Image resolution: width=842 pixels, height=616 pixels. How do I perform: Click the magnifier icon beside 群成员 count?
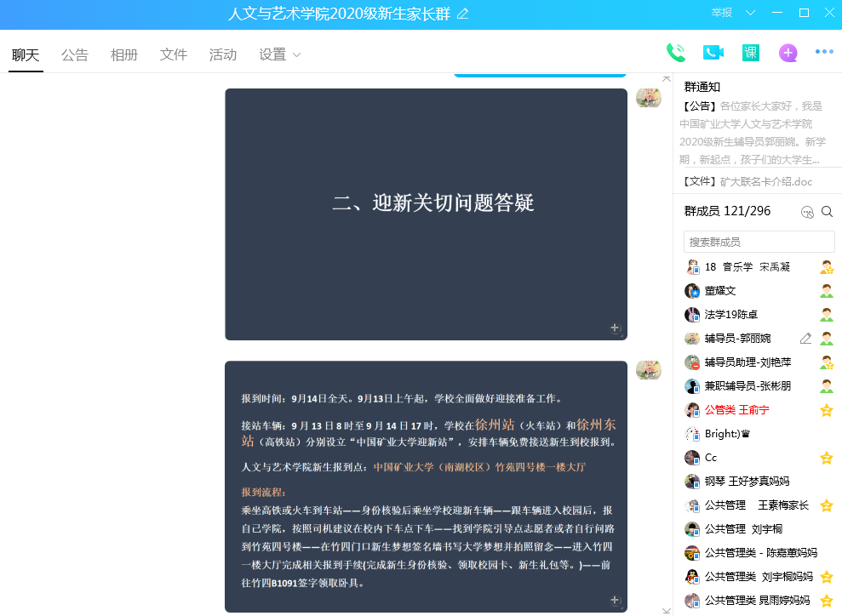pos(827,212)
